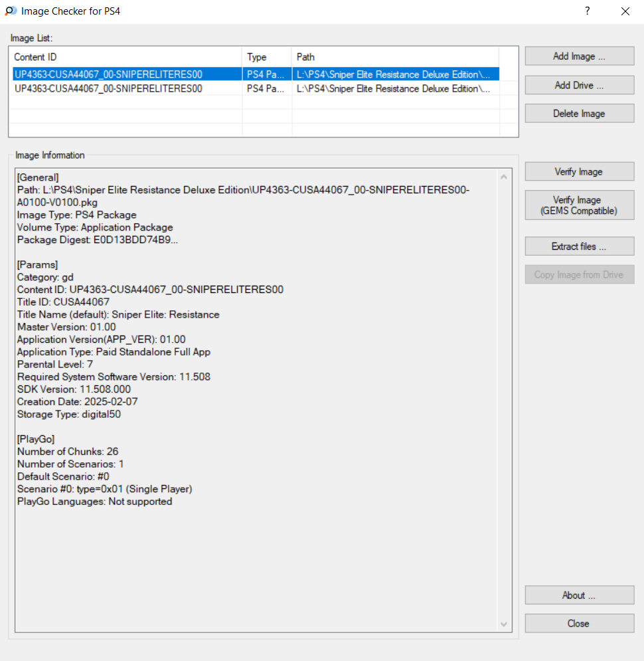Click the Verify Image button
The width and height of the screenshot is (644, 661).
(x=579, y=172)
